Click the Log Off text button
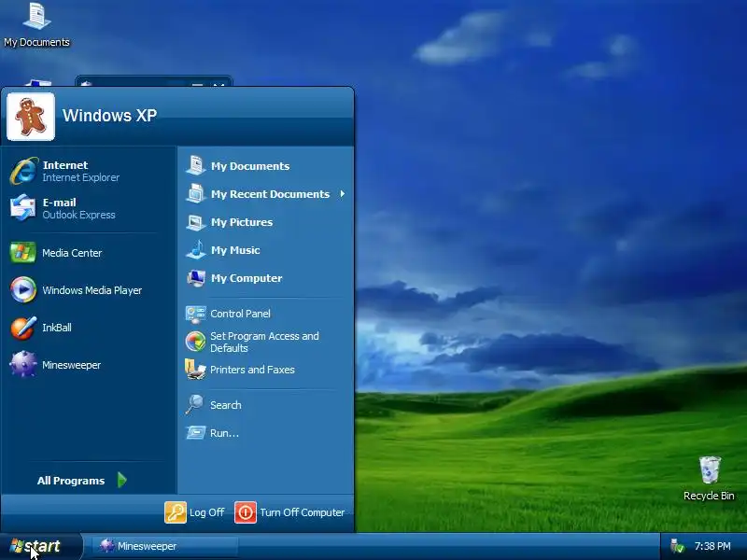The height and width of the screenshot is (560, 747). click(x=206, y=512)
